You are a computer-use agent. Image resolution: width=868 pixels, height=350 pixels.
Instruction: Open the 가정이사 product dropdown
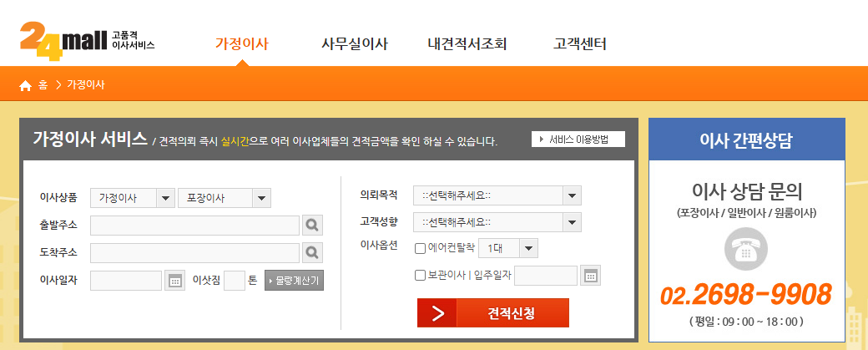(x=133, y=198)
